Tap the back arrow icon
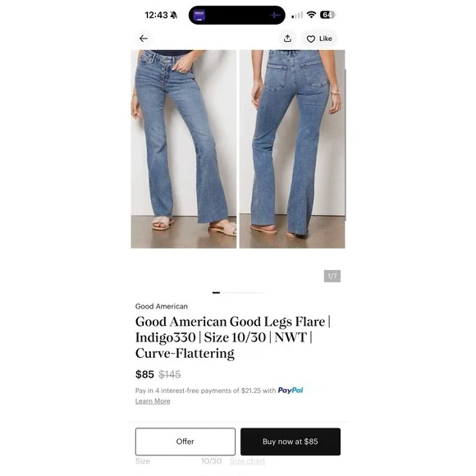 [x=144, y=39]
